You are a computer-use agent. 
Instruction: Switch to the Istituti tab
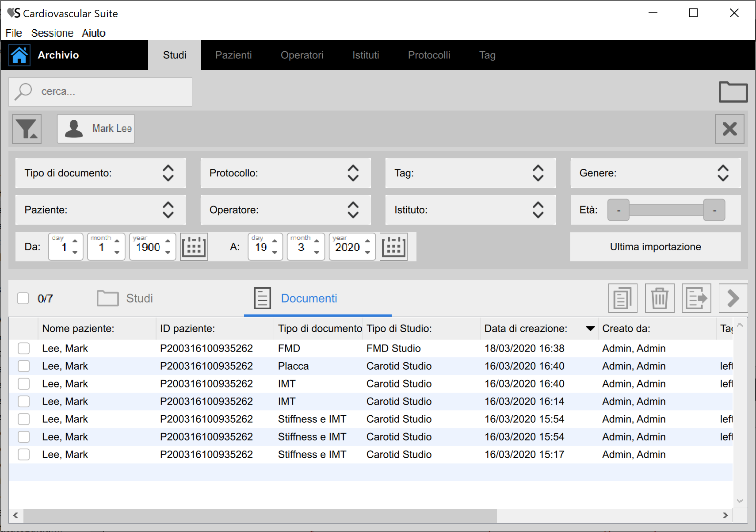(366, 55)
